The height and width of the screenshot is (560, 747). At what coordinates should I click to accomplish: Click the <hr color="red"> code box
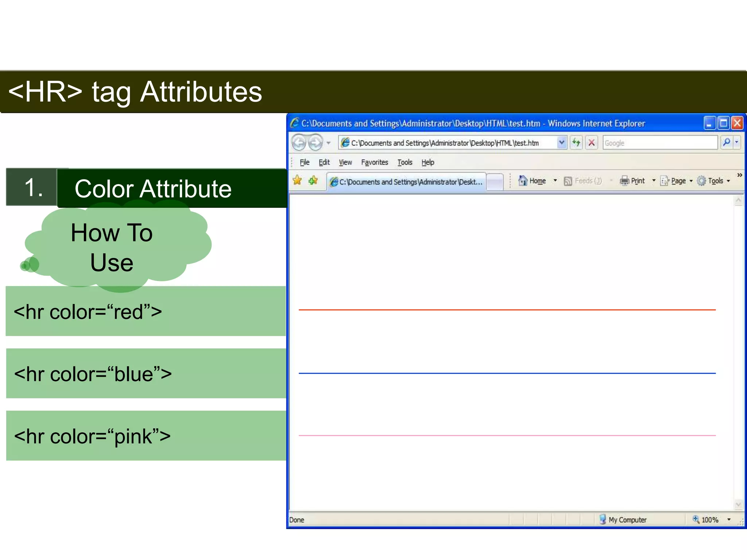click(x=146, y=311)
